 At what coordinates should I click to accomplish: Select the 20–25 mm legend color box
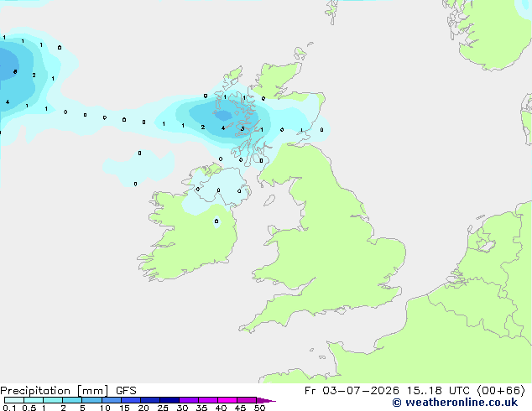pyautogui.click(x=150, y=400)
